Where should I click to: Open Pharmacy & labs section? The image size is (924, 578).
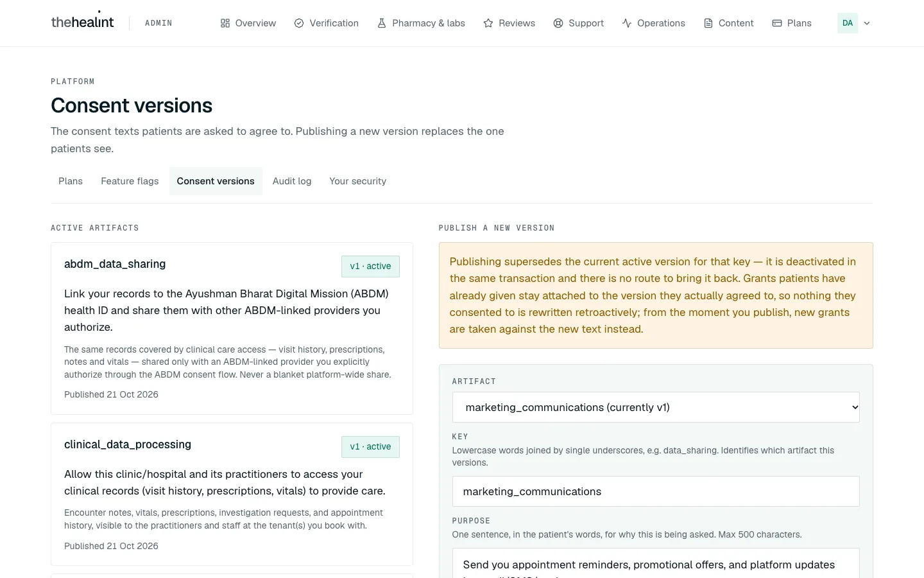421,23
